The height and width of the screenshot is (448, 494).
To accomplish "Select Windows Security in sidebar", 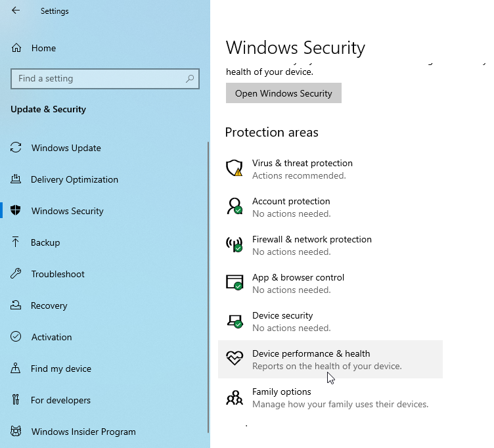I will [104, 211].
